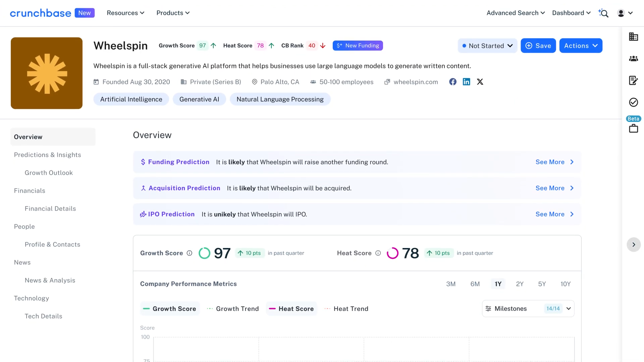Expand the right sidebar chevron

click(634, 245)
